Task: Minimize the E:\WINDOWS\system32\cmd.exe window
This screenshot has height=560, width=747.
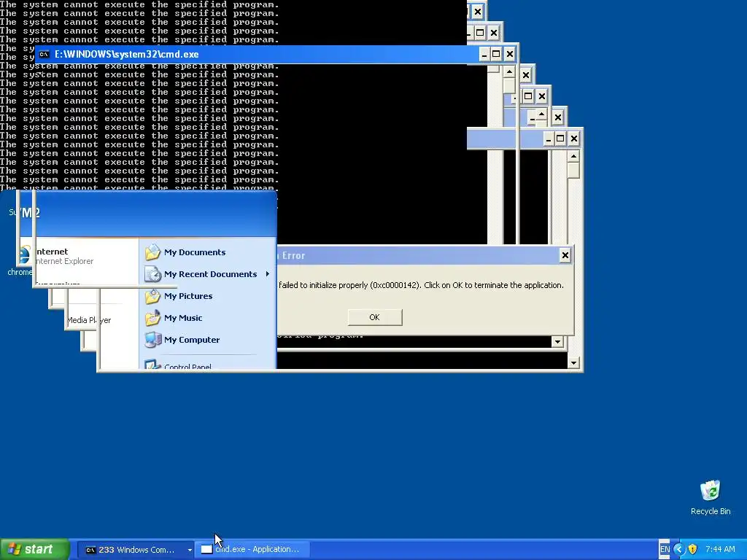Action: coord(484,54)
